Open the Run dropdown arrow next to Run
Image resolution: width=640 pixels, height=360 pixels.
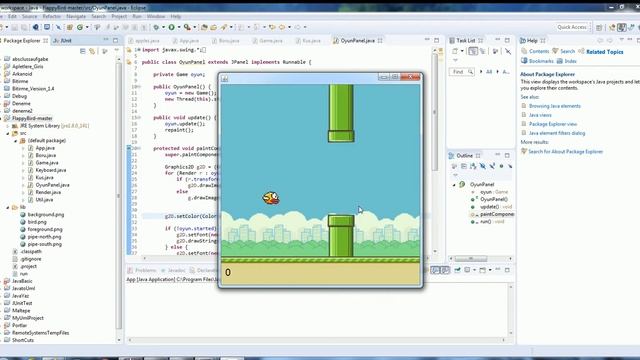(178, 27)
